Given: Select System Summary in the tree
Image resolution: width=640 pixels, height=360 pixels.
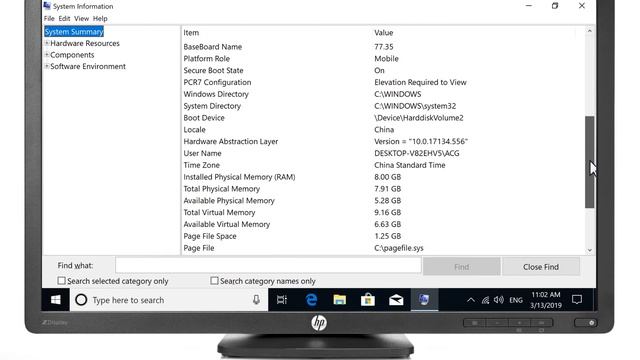Looking at the screenshot, I should 74,31.
